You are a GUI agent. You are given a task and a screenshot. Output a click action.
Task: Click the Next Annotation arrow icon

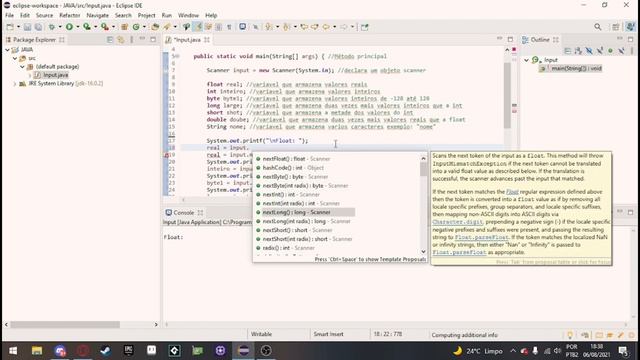[x=269, y=27]
